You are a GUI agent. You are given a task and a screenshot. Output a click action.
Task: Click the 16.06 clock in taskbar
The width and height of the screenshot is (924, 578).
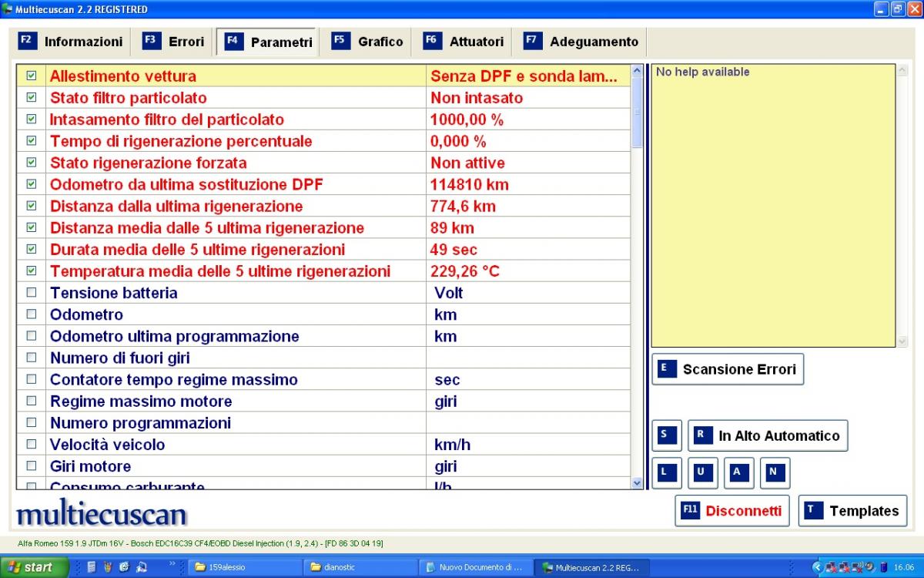pyautogui.click(x=904, y=567)
